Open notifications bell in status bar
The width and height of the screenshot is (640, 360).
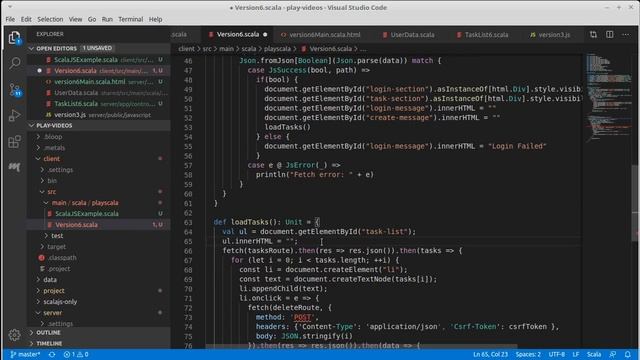(627, 354)
